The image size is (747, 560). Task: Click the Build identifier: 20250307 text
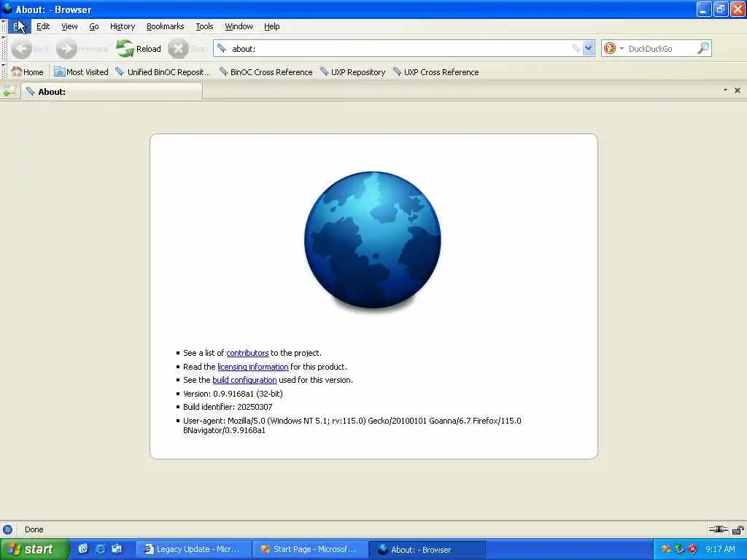(228, 407)
